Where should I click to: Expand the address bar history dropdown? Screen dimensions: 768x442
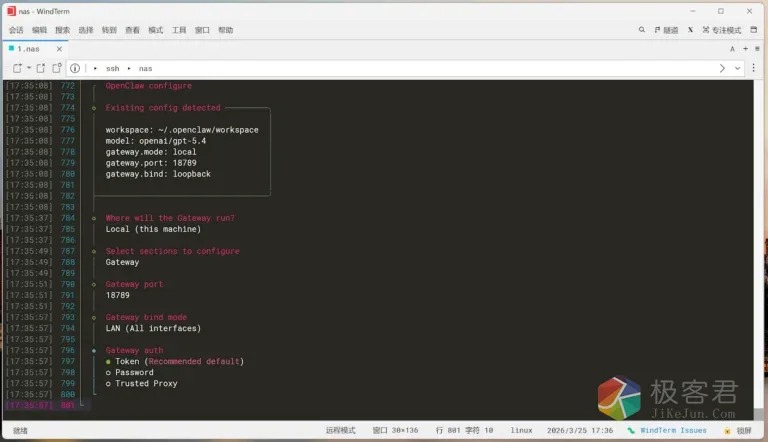point(738,68)
